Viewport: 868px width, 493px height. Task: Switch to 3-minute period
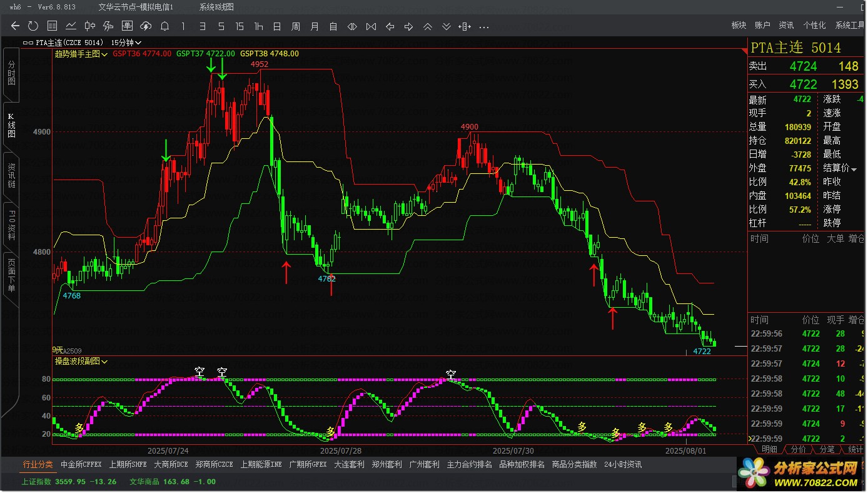[x=202, y=26]
